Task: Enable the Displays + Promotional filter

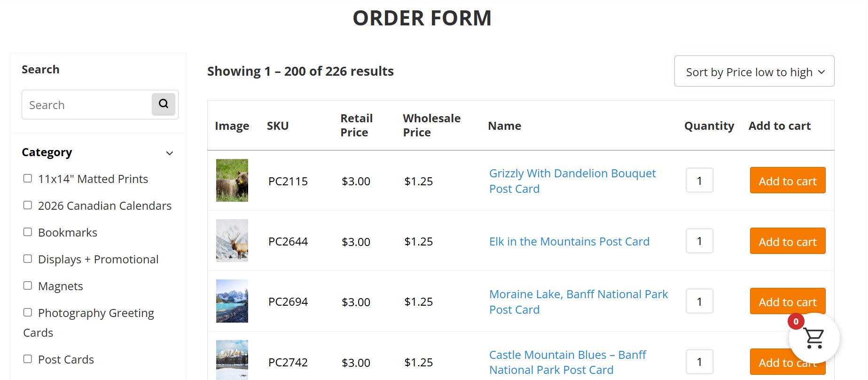Action: click(28, 258)
